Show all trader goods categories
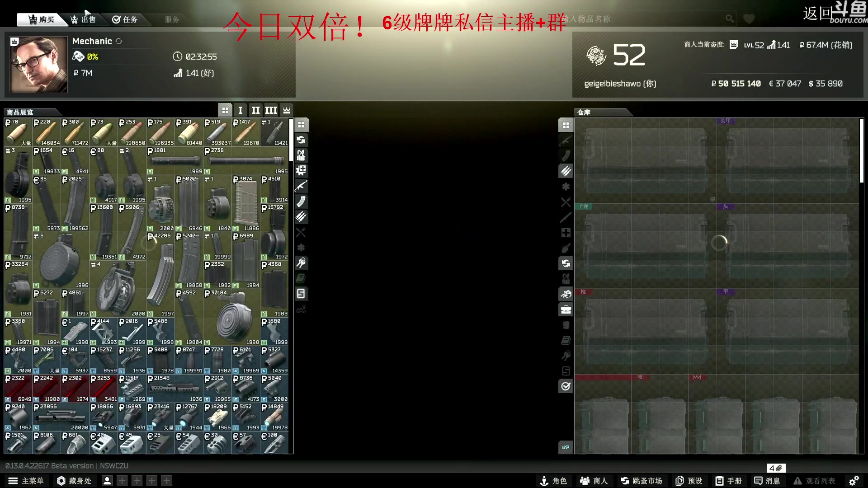Image resolution: width=868 pixels, height=488 pixels. (x=301, y=125)
